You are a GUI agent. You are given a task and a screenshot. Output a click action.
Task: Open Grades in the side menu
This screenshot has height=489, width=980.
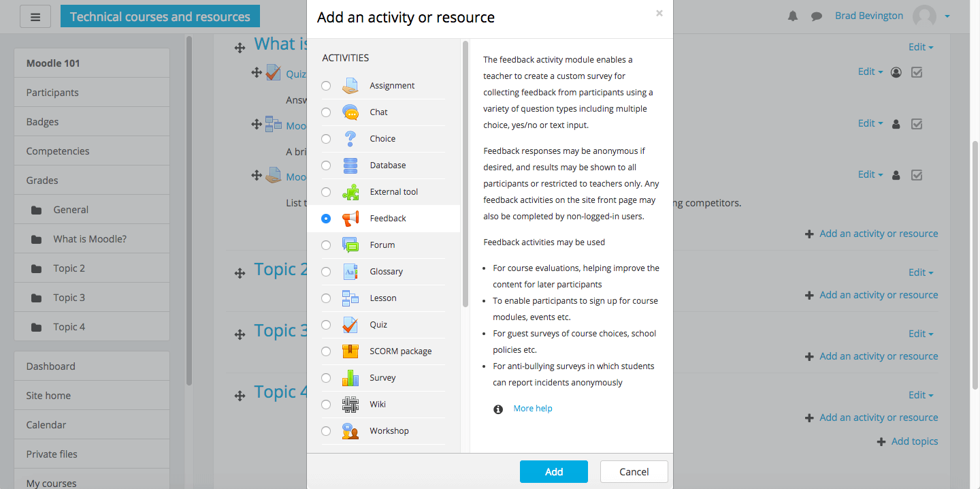pyautogui.click(x=92, y=180)
